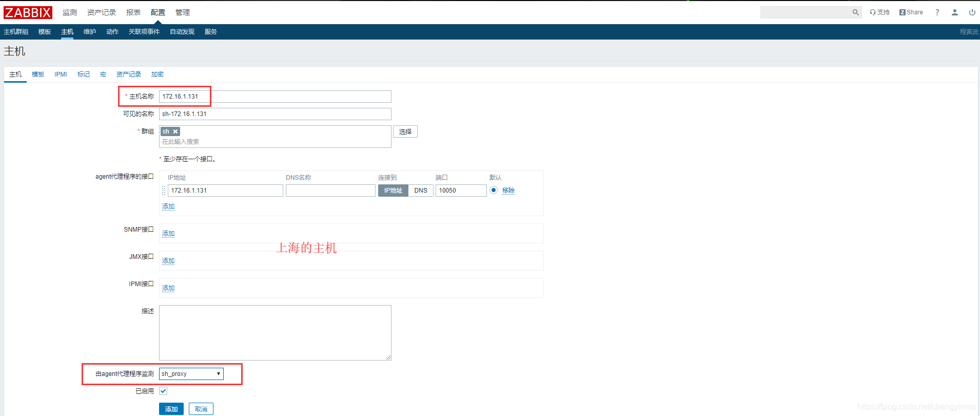
Task: Click the 取消 cancel button
Action: point(201,409)
